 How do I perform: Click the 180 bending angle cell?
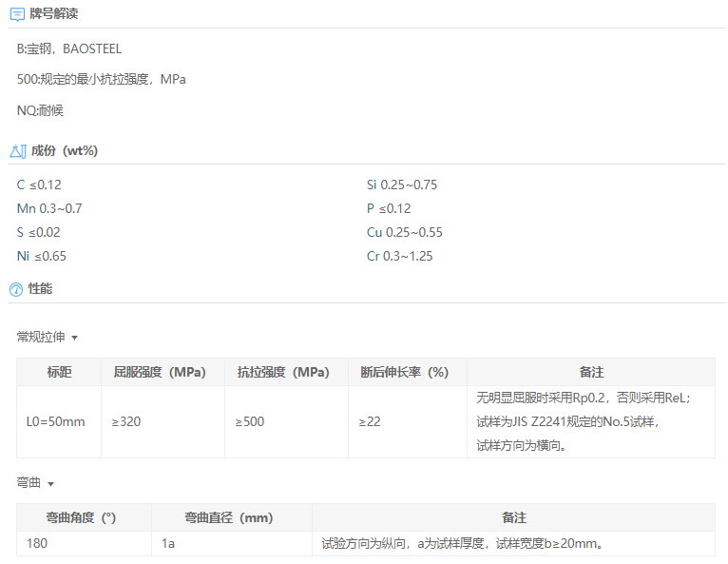point(84,544)
